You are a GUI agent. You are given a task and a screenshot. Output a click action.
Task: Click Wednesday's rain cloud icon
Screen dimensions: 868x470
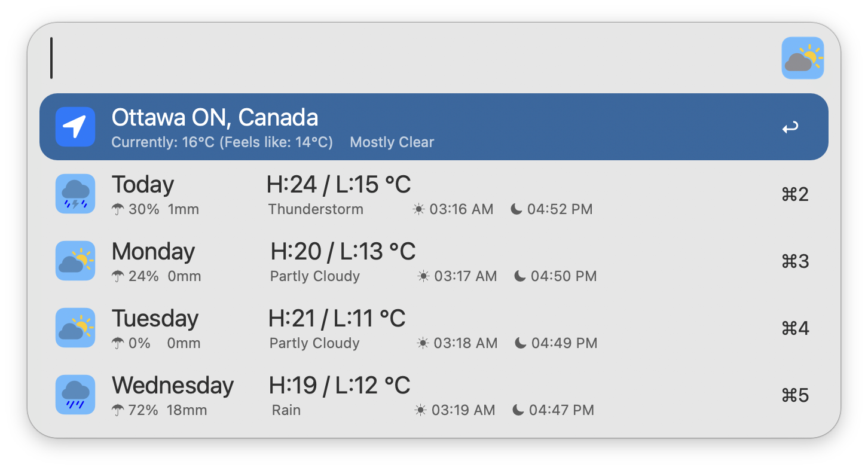click(75, 395)
